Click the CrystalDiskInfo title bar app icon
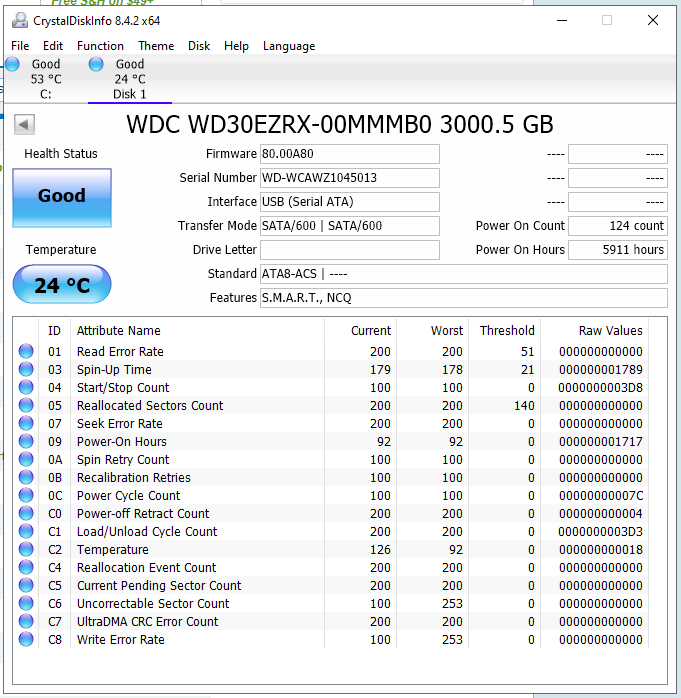This screenshot has height=698, width=681. [x=19, y=21]
